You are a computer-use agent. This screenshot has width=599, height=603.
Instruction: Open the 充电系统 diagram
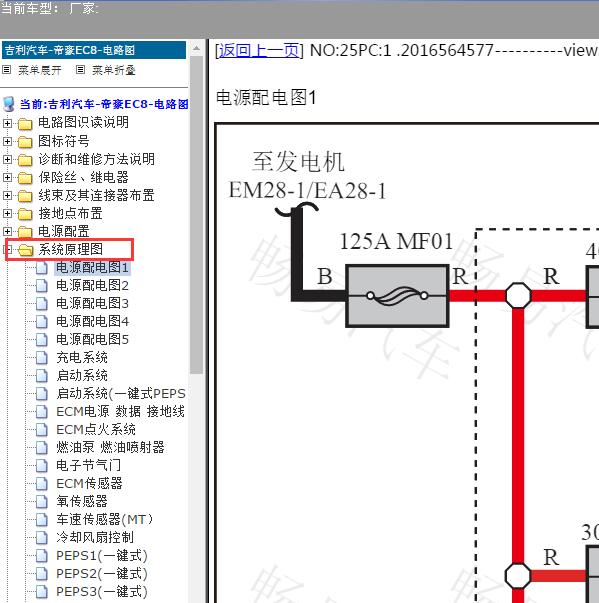click(x=82, y=357)
